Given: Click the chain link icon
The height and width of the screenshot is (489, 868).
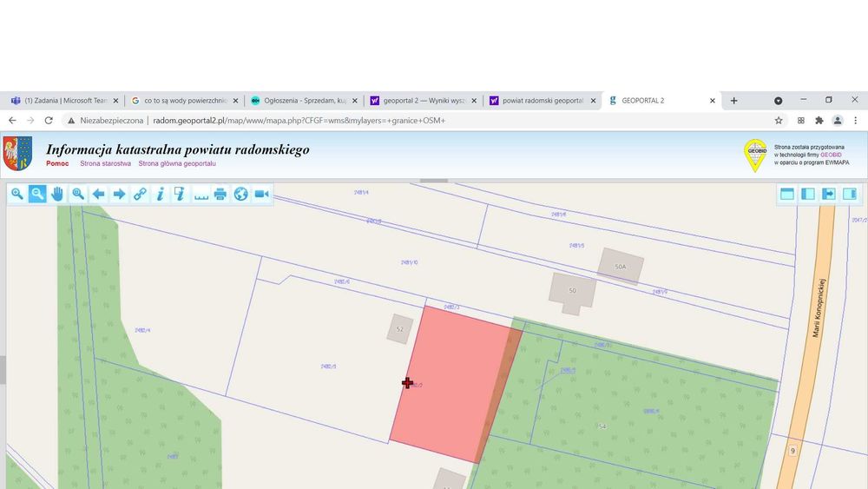Looking at the screenshot, I should [140, 194].
